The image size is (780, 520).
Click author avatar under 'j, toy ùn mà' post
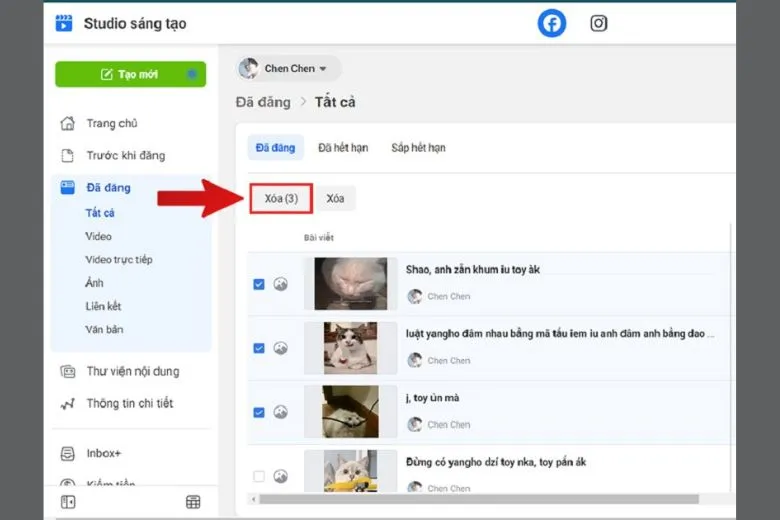[415, 424]
